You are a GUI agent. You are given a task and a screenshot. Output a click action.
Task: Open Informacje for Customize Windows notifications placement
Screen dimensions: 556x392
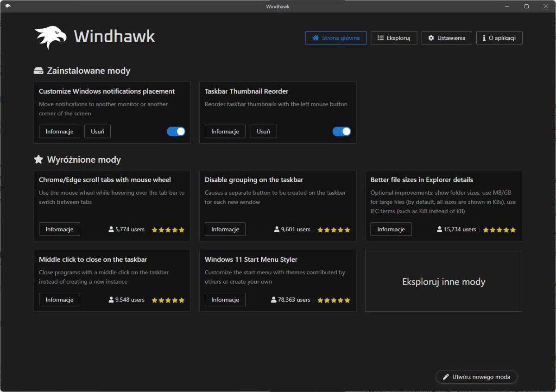click(59, 132)
